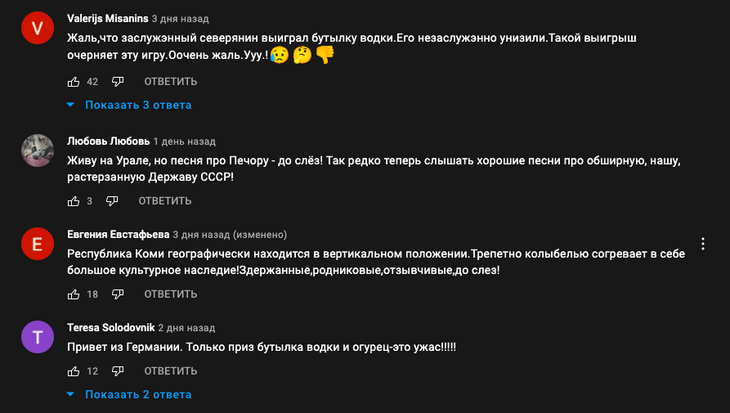Open three-dot menu on Евгения Евстафьева's comment
This screenshot has height=413, width=730.
(x=704, y=244)
